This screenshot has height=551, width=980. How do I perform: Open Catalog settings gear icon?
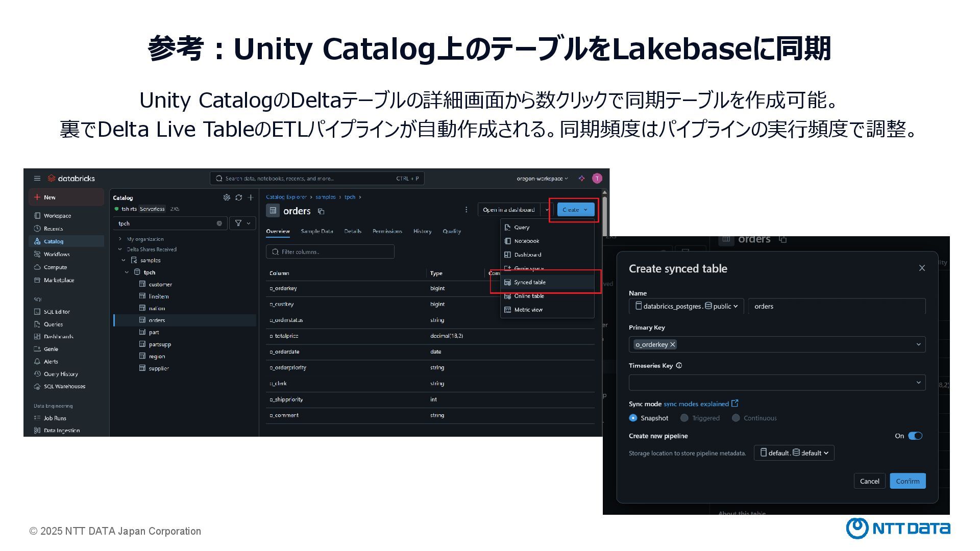click(x=227, y=197)
